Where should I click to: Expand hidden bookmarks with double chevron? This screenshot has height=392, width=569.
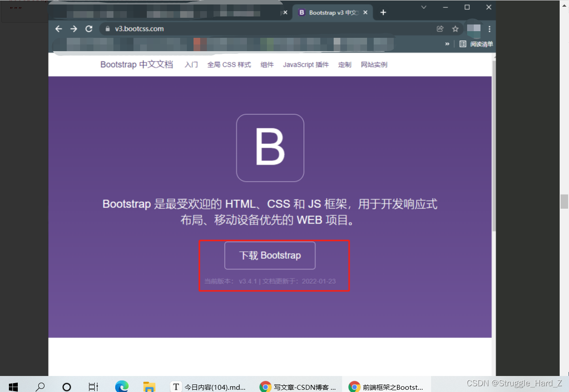tap(447, 44)
